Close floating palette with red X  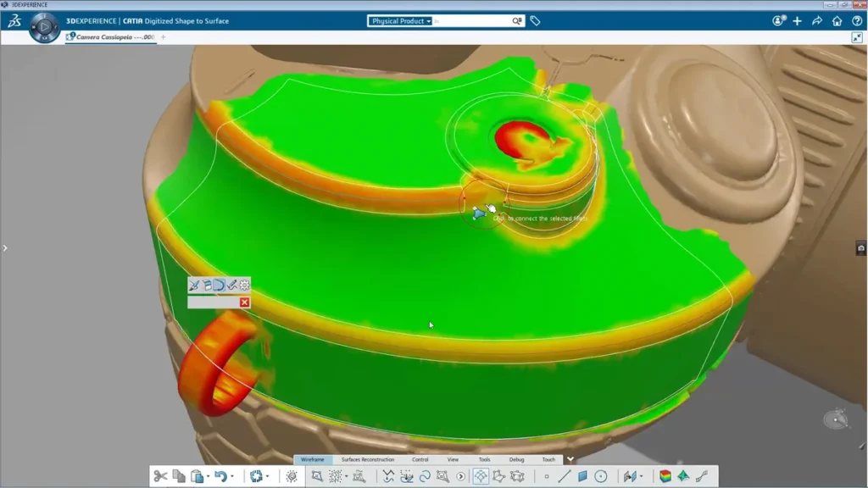[x=245, y=302]
